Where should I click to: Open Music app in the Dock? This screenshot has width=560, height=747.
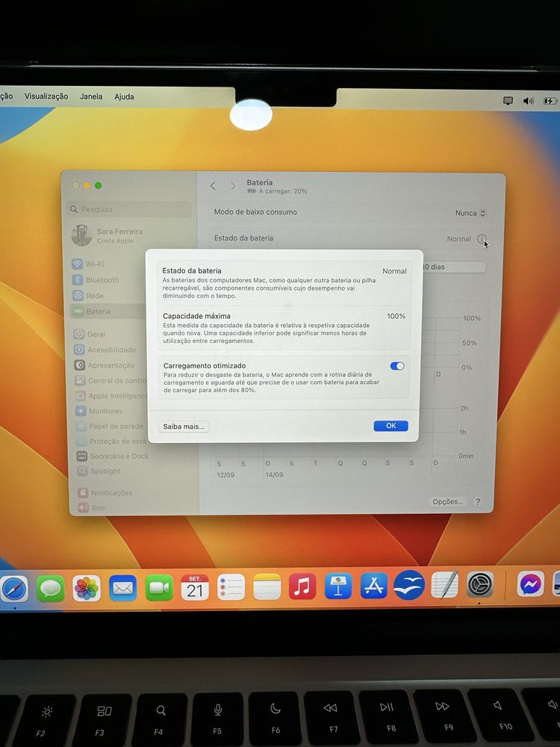(302, 586)
